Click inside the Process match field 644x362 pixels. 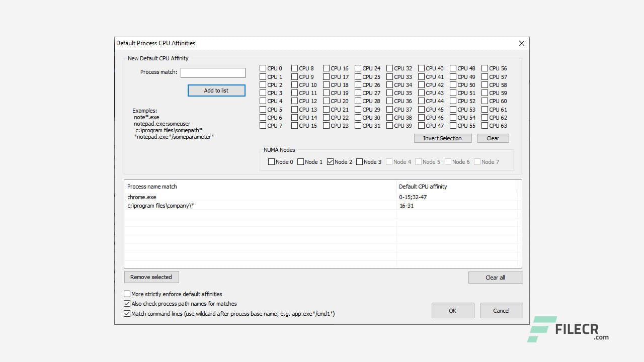tap(213, 72)
